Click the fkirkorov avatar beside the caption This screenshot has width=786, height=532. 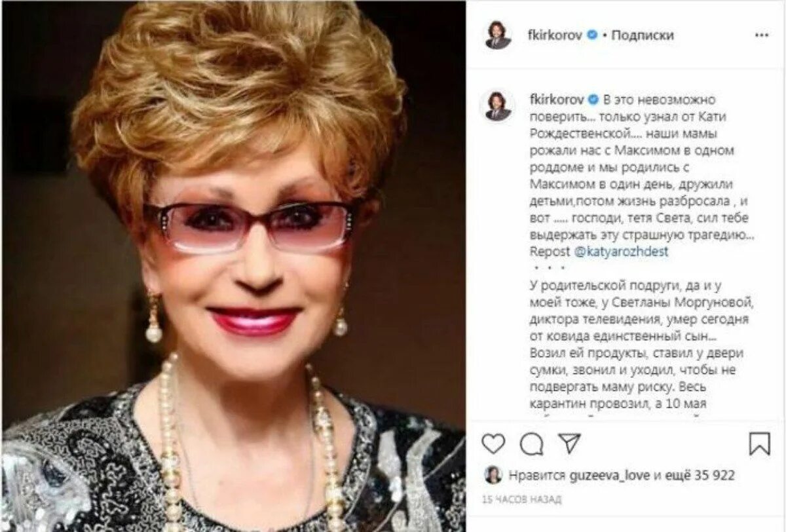pos(498,105)
